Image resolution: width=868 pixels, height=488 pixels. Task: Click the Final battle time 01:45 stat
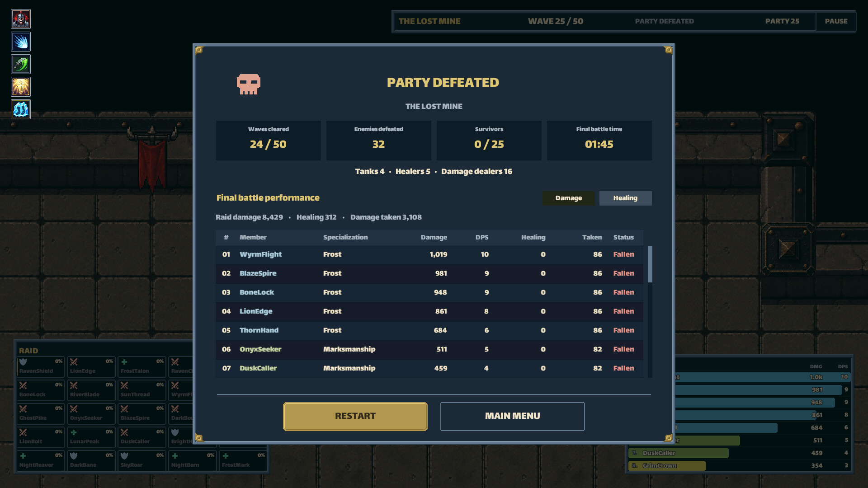(x=599, y=141)
